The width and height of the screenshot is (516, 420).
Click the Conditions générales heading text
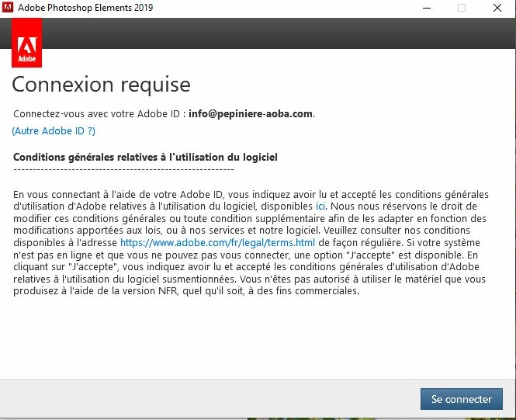click(145, 158)
